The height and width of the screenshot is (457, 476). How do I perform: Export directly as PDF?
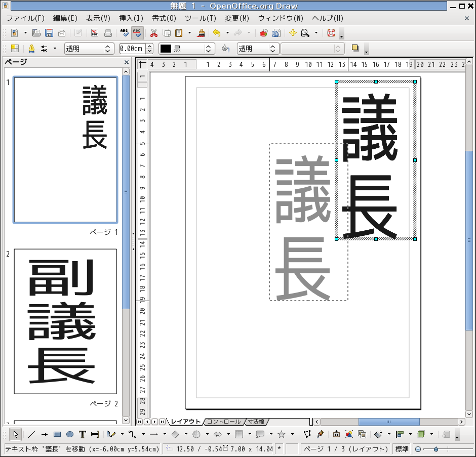(95, 33)
